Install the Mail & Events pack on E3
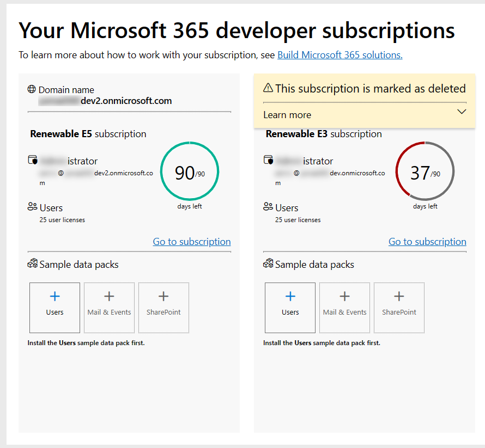This screenshot has width=485, height=448. (x=344, y=308)
